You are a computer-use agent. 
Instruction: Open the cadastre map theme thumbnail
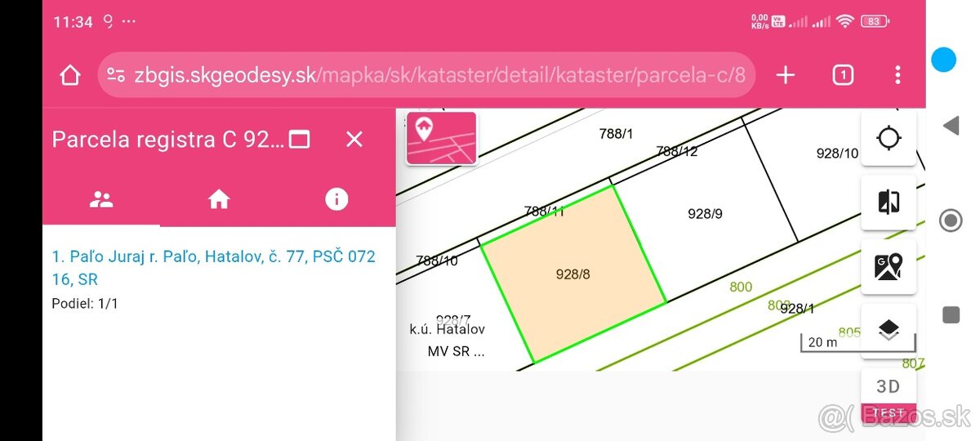[x=441, y=138]
